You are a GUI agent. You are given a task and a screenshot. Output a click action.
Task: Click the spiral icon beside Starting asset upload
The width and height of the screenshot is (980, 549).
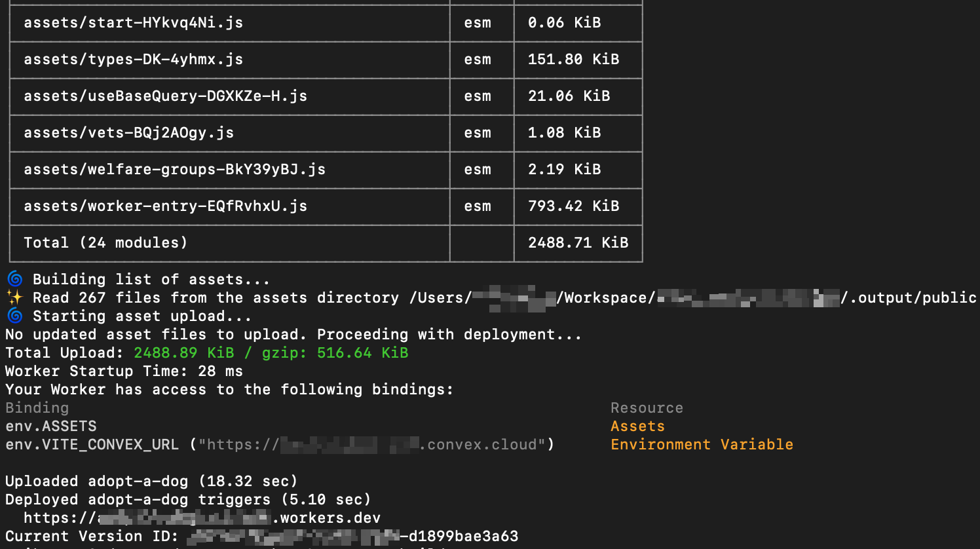click(14, 316)
